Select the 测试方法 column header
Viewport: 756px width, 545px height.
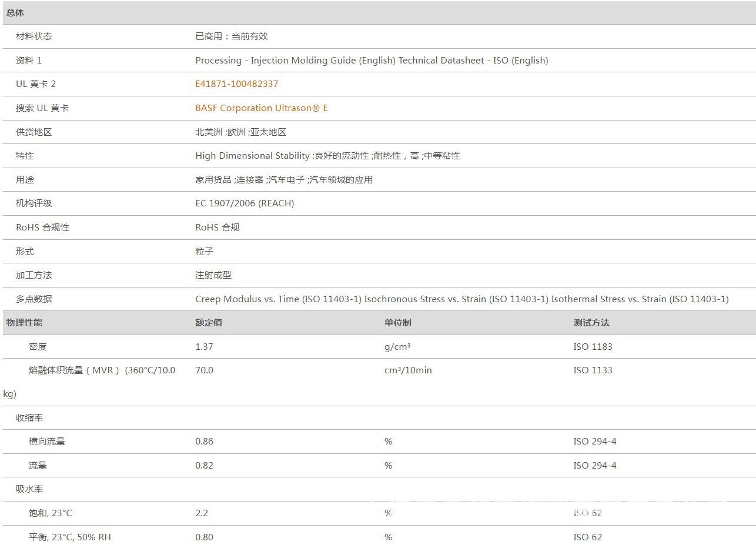tap(591, 323)
